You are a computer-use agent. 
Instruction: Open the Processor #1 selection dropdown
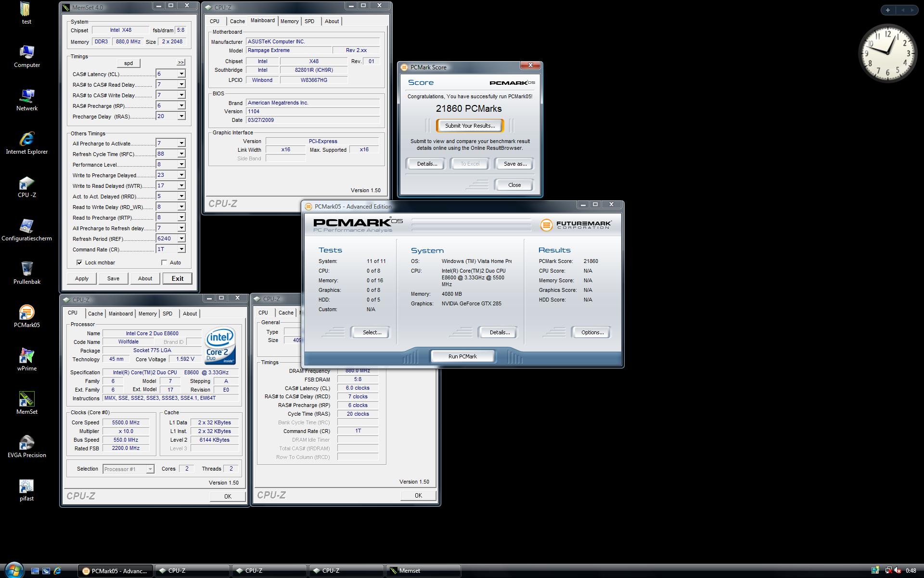click(x=150, y=469)
